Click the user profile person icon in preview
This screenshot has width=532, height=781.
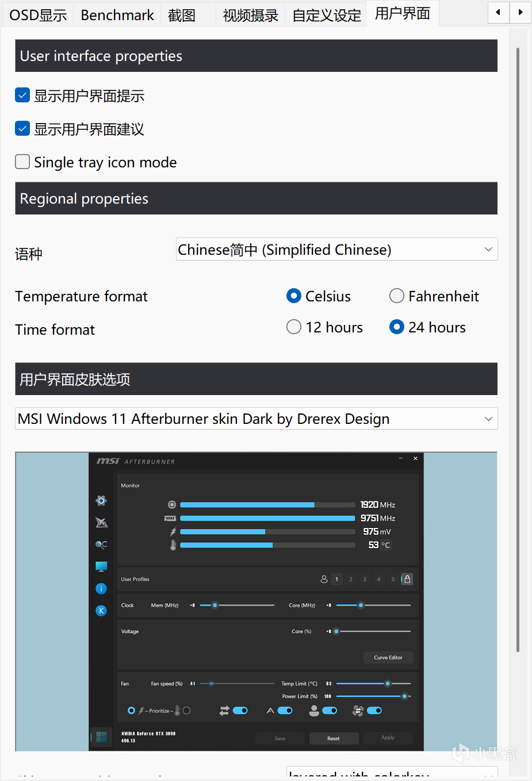pos(324,579)
